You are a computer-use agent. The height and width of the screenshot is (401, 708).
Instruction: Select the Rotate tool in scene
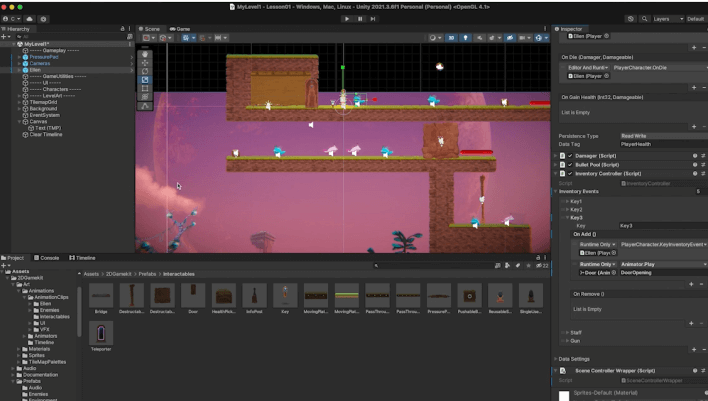pyautogui.click(x=145, y=71)
